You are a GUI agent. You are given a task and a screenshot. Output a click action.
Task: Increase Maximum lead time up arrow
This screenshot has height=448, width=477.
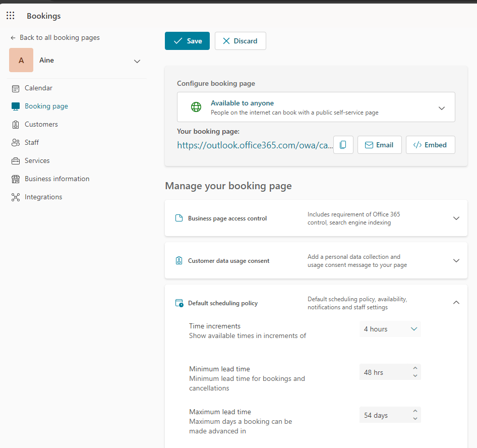point(415,411)
